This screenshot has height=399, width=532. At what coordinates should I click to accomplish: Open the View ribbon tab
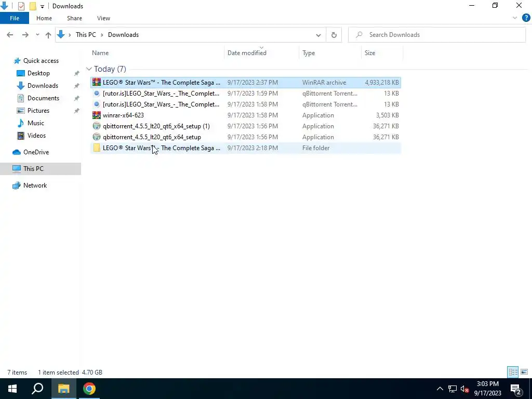coord(103,18)
